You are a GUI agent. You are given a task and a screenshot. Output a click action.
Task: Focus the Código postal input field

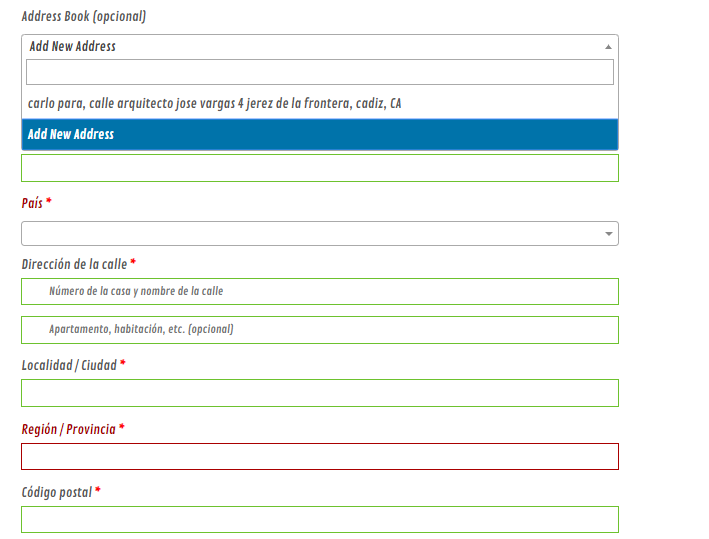tap(320, 520)
